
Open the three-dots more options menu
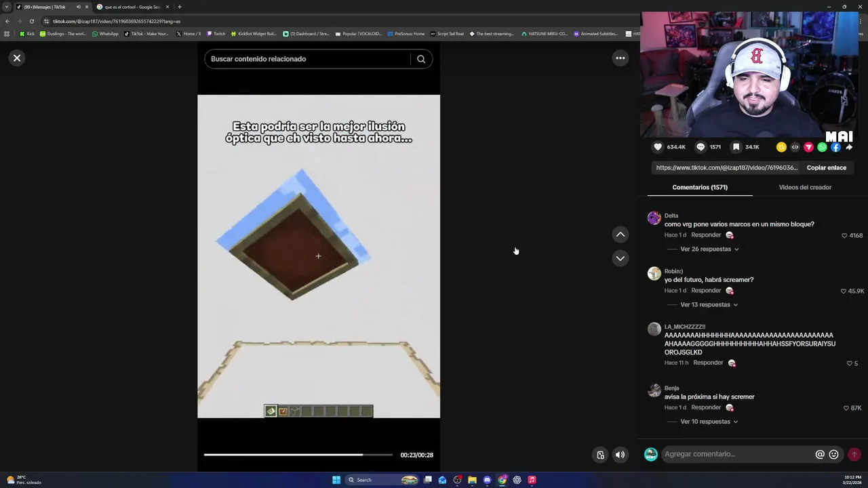(620, 58)
